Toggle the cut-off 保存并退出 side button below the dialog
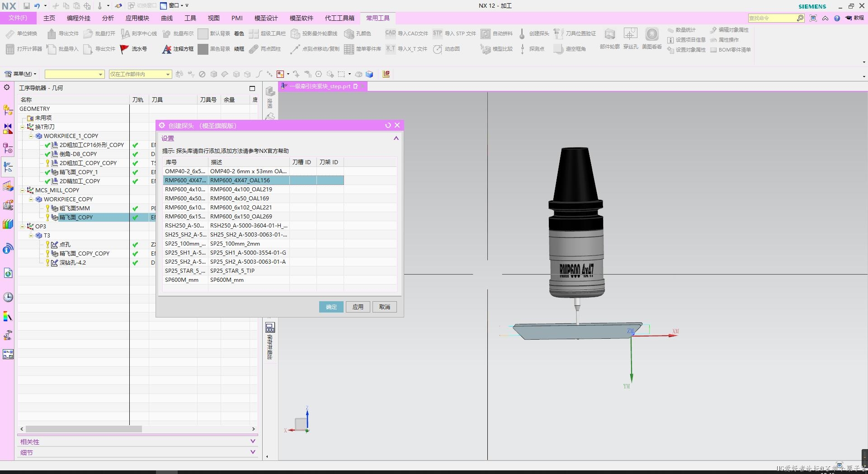 270,341
